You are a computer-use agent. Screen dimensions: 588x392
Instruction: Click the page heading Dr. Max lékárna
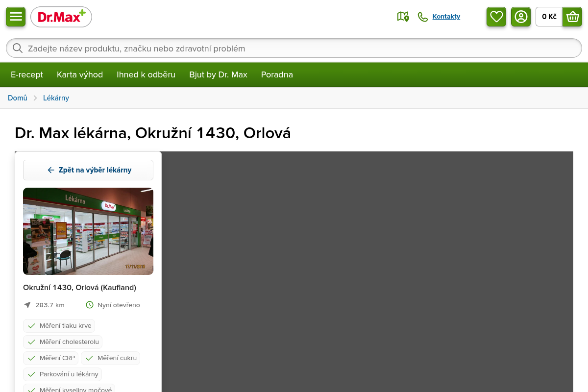click(153, 133)
